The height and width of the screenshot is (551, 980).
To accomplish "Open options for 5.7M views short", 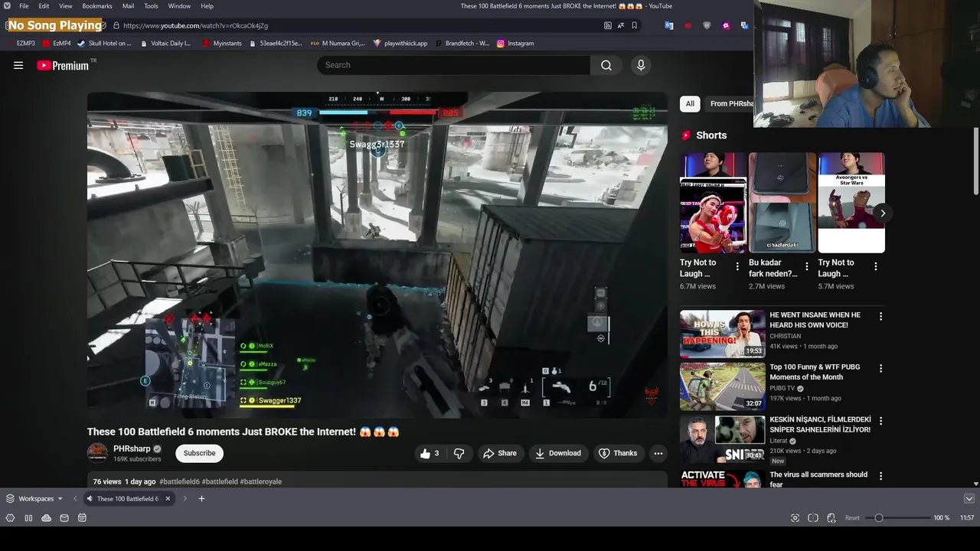I will point(876,266).
